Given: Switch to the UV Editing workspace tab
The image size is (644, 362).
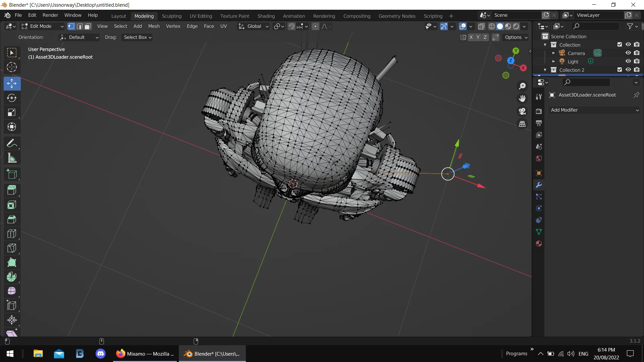Looking at the screenshot, I should pos(201,16).
